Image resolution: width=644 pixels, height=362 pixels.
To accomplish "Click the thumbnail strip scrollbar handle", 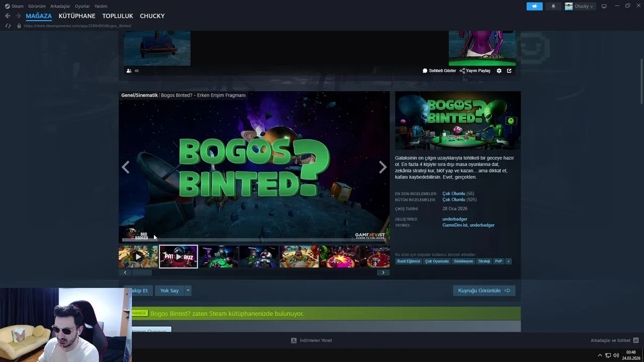I will click(142, 273).
